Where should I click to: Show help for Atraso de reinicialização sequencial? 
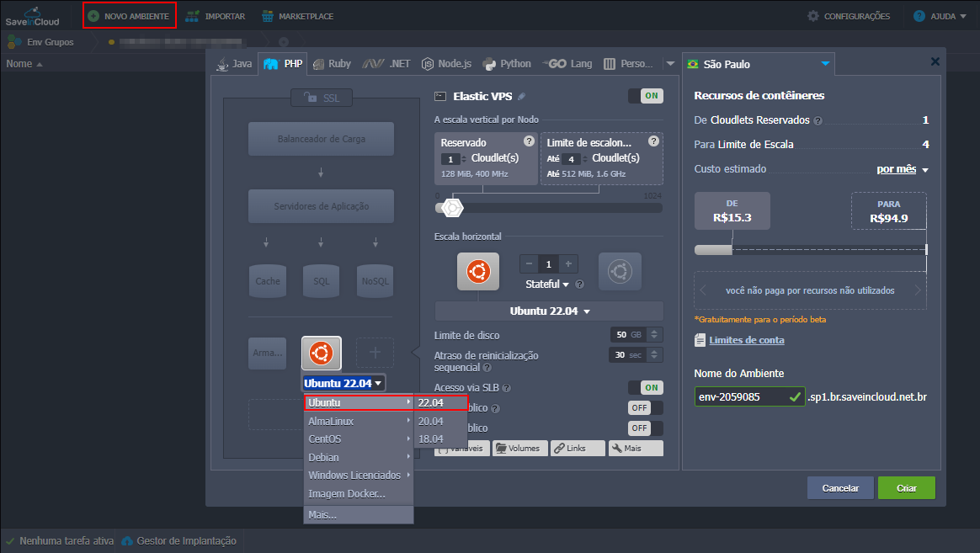click(x=487, y=368)
